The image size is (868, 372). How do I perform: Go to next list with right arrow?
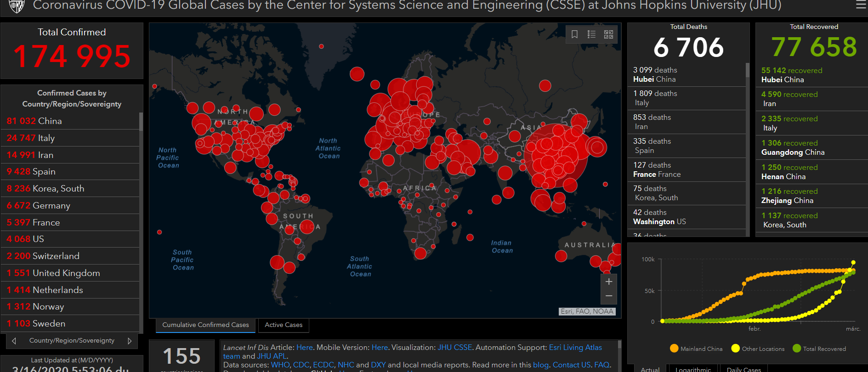coord(130,341)
